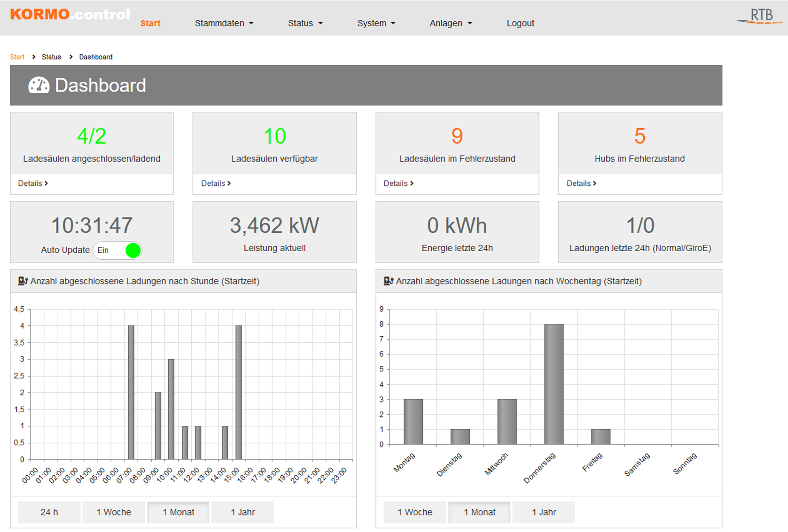Click the 09:00 bar in hourly chart
788x532 pixels.
(158, 426)
